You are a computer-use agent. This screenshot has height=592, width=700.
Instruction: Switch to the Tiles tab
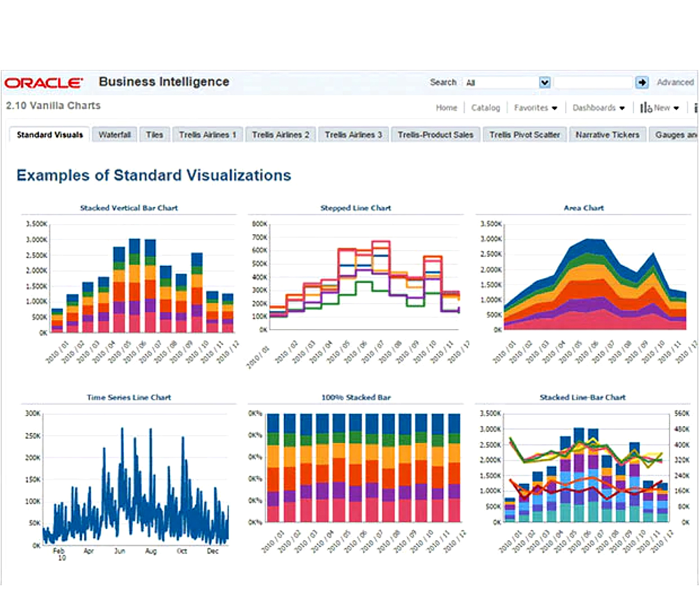tap(154, 135)
